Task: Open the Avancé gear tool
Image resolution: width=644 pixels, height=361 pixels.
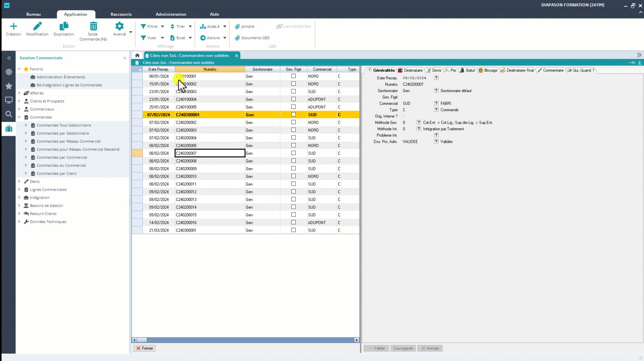Action: coord(119,26)
